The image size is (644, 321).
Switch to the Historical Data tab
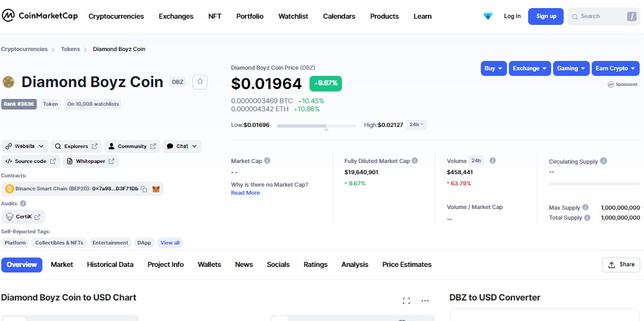pyautogui.click(x=110, y=265)
